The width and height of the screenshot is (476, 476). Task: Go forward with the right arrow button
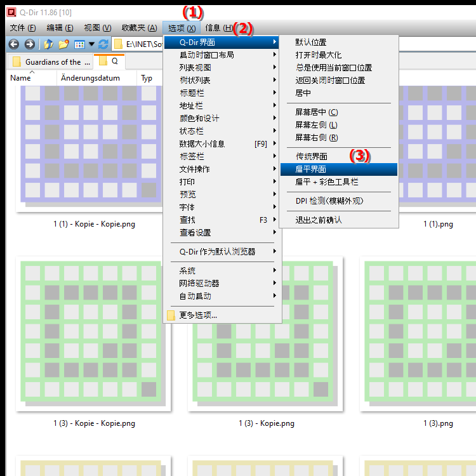pyautogui.click(x=29, y=44)
